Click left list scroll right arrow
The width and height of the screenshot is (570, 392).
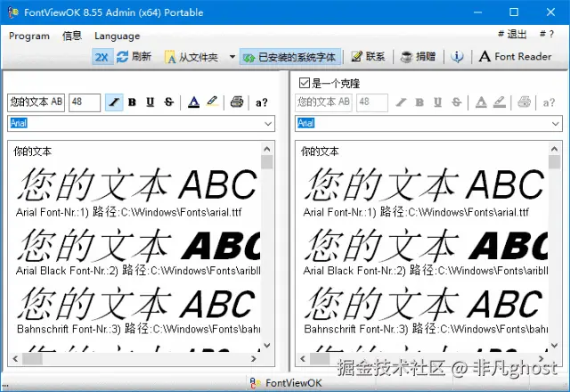click(254, 359)
